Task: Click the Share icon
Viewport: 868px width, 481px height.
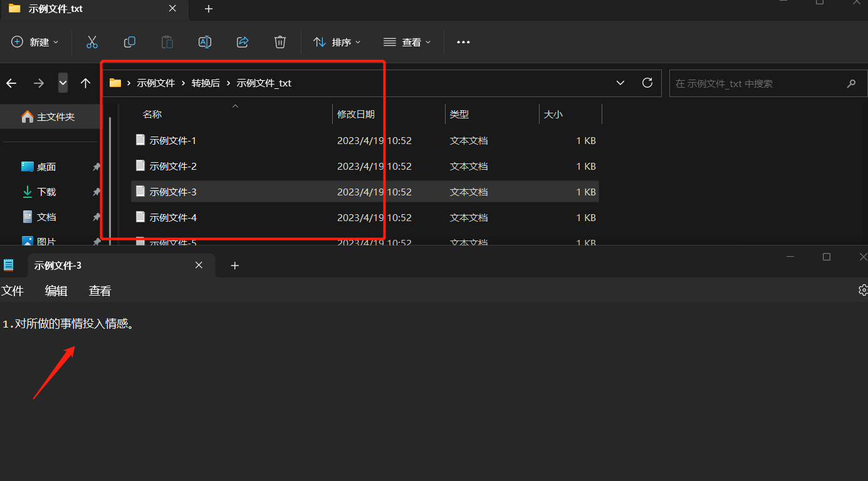Action: pos(242,42)
